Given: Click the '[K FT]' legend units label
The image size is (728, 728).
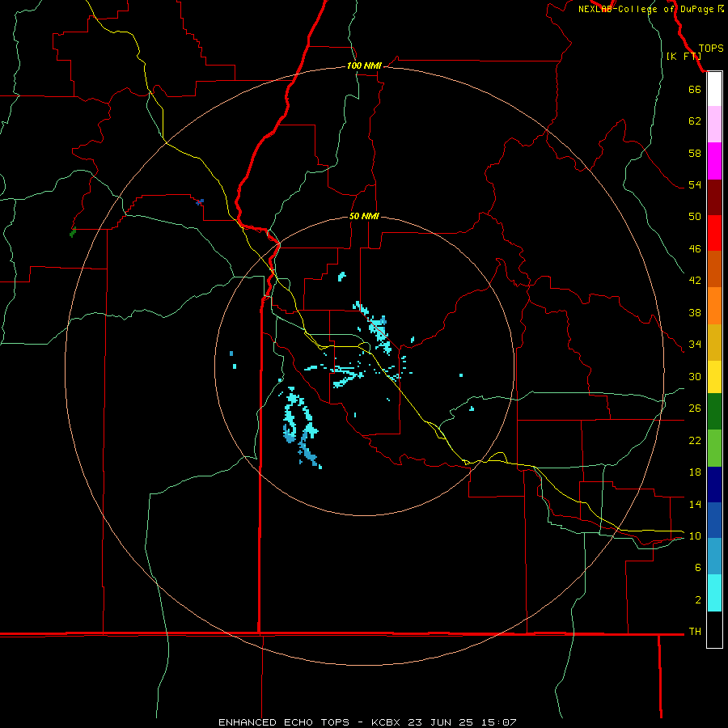Looking at the screenshot, I should [x=683, y=56].
